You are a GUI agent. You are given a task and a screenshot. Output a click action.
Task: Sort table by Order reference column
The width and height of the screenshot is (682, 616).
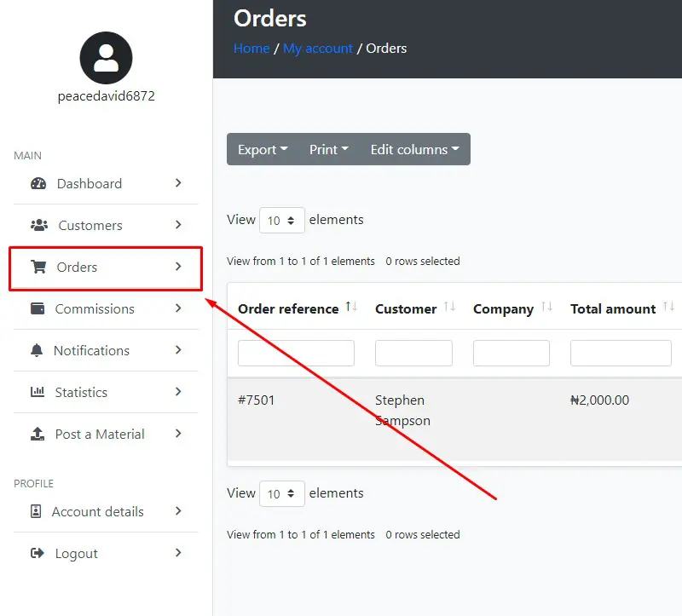point(288,308)
